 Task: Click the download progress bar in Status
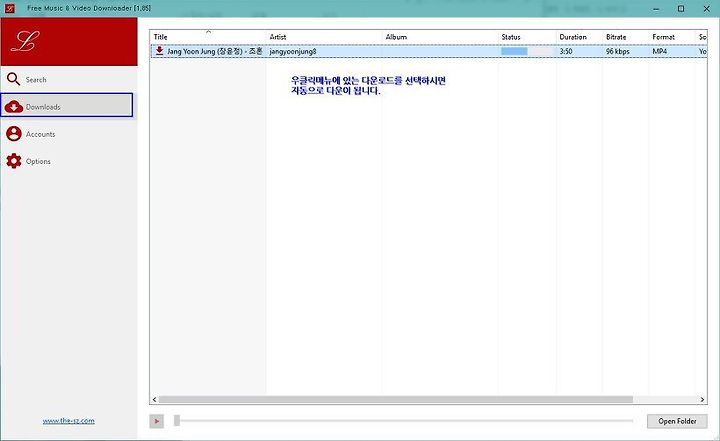pyautogui.click(x=527, y=51)
